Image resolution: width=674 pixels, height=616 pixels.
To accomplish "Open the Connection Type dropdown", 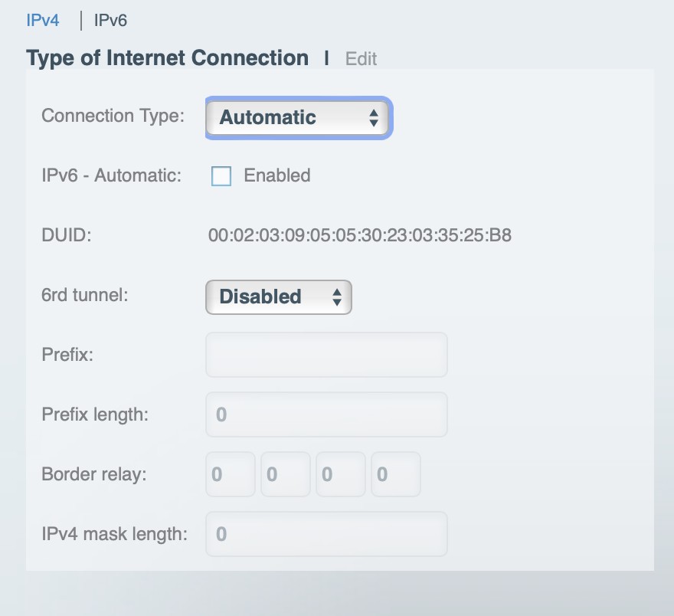I will coord(299,118).
